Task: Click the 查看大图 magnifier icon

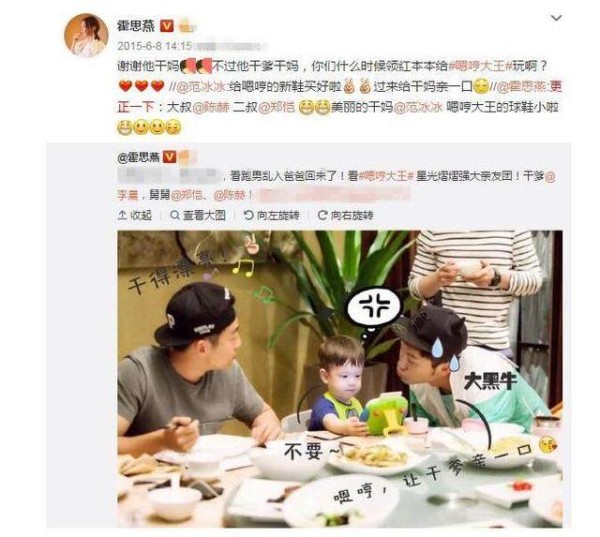Action: tap(174, 215)
